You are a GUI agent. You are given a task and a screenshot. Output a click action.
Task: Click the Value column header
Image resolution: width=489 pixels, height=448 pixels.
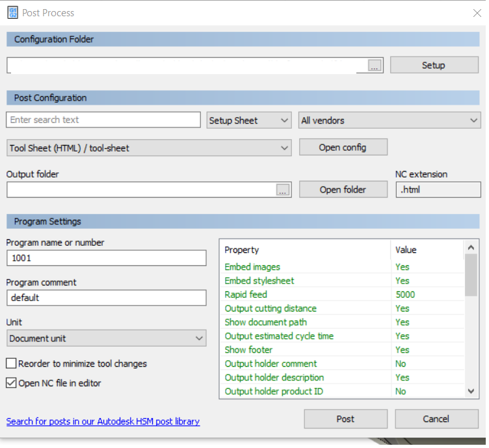[x=428, y=250]
